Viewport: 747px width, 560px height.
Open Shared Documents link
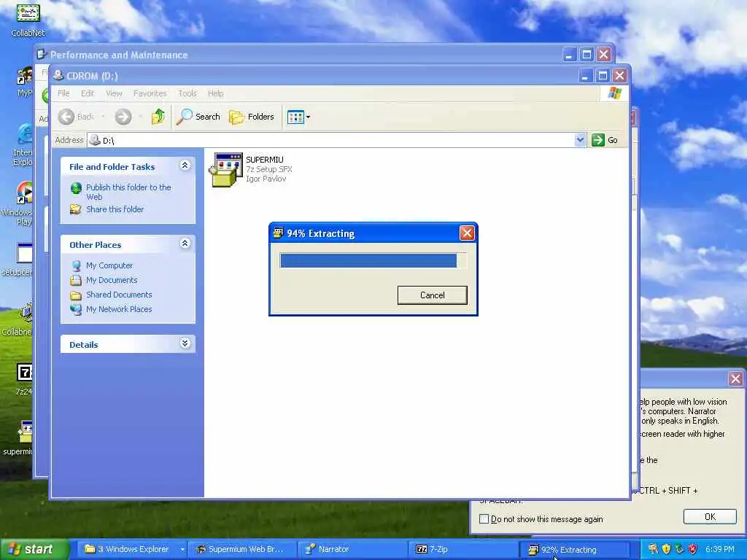pyautogui.click(x=119, y=295)
